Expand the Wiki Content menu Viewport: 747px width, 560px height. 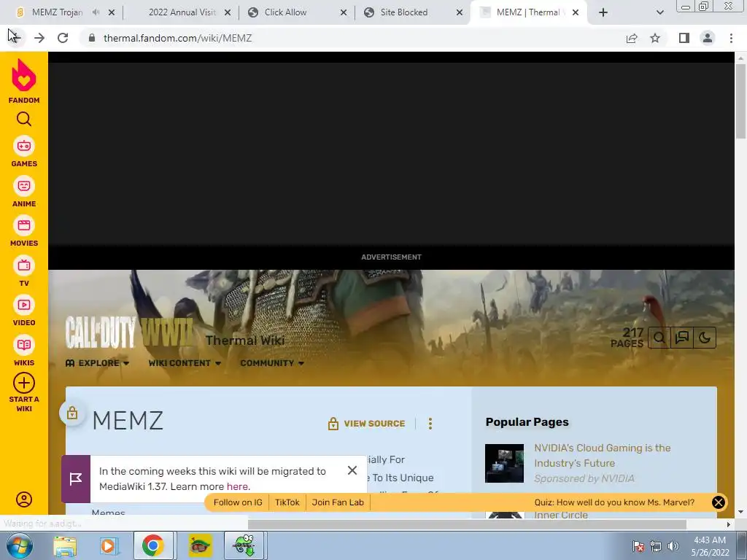point(185,363)
